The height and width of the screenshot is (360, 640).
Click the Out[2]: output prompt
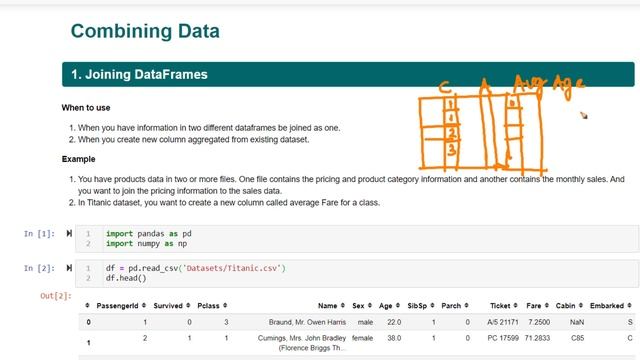click(56, 296)
